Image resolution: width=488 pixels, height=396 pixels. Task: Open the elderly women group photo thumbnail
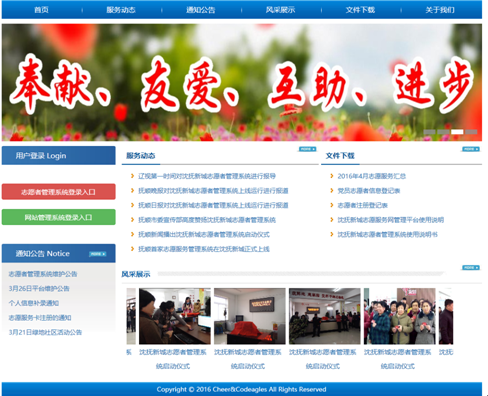point(400,316)
